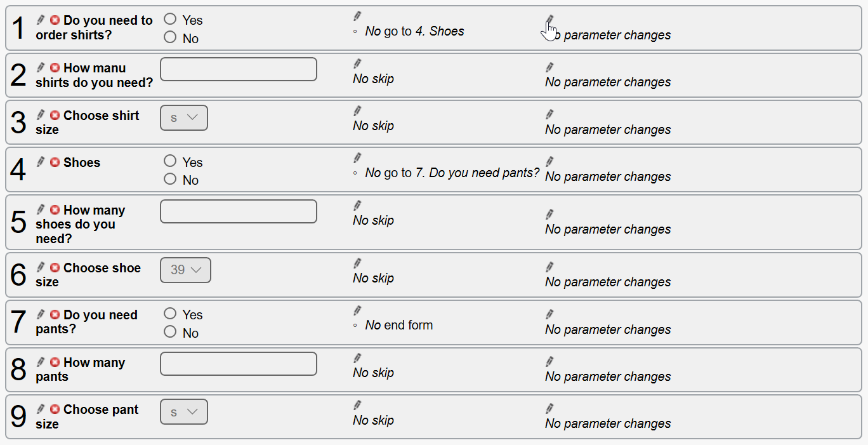This screenshot has height=445, width=868.
Task: Expand the pant size dropdown
Action: click(184, 412)
